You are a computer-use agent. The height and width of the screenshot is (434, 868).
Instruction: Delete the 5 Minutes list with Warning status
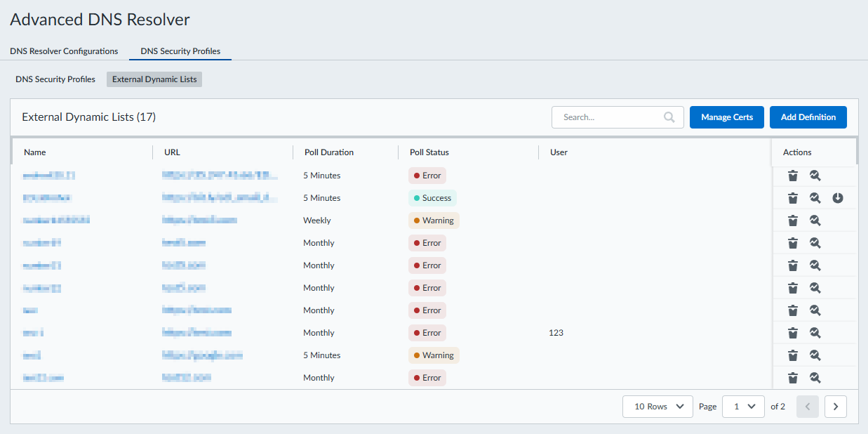(792, 355)
